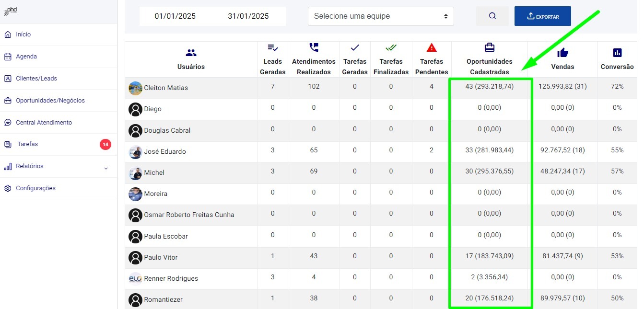
Task: Open Central Atendimento from sidebar
Action: [44, 123]
